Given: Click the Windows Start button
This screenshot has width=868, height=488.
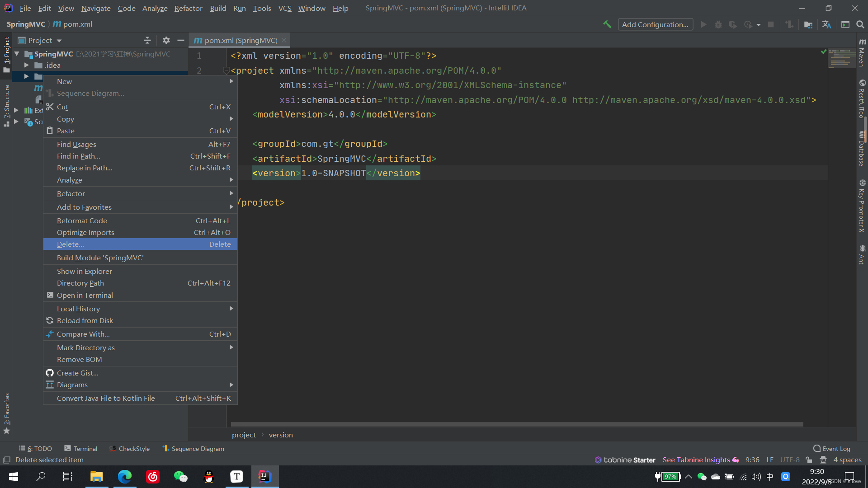Looking at the screenshot, I should tap(14, 477).
